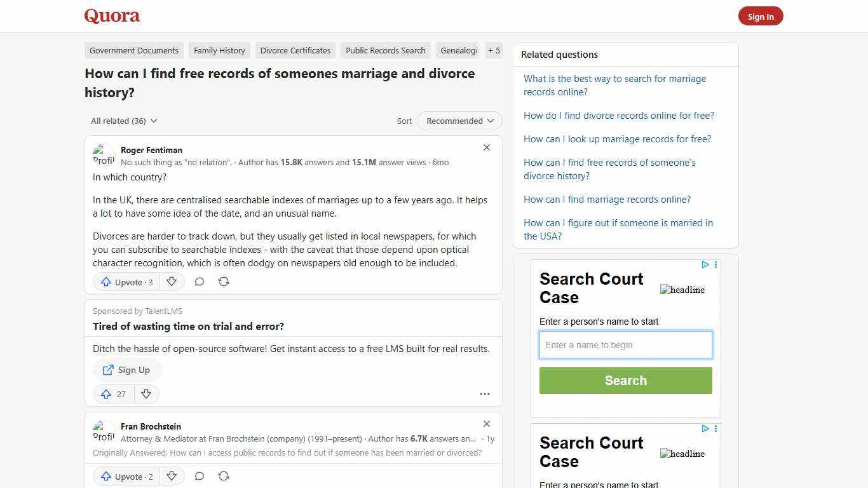Image resolution: width=868 pixels, height=488 pixels.
Task: Open the Recommended sort dropdown
Action: [x=459, y=121]
